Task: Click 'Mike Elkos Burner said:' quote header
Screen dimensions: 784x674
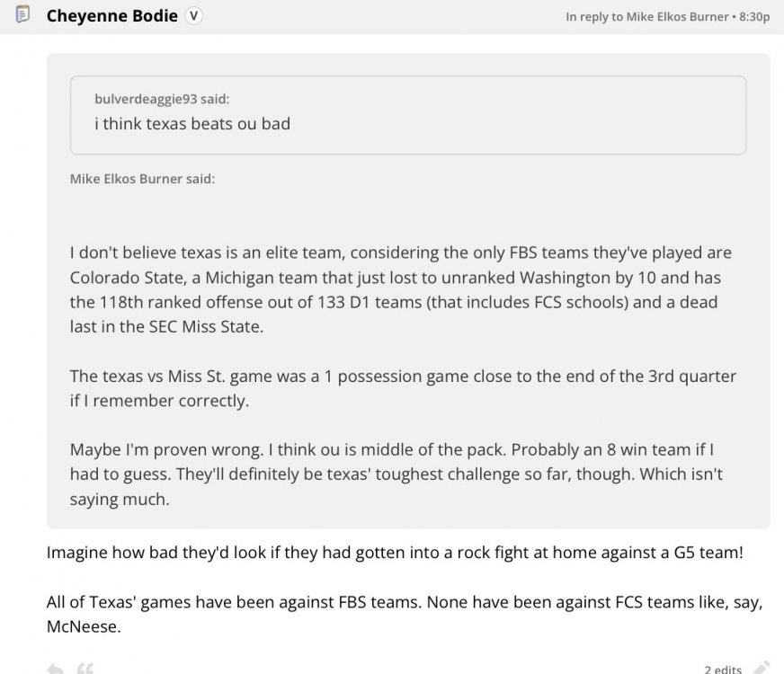Action: click(142, 179)
